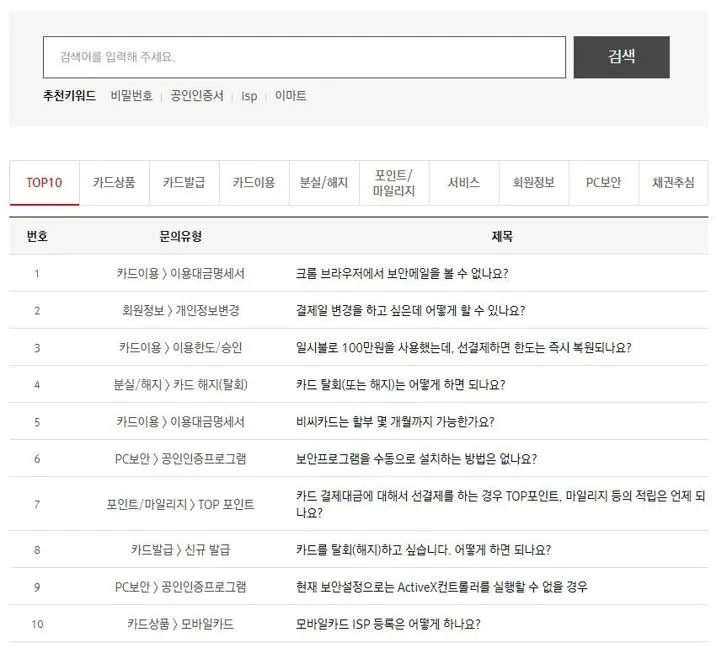Click category 분실/해지 > 카드 해지(탈회)

coord(181,385)
